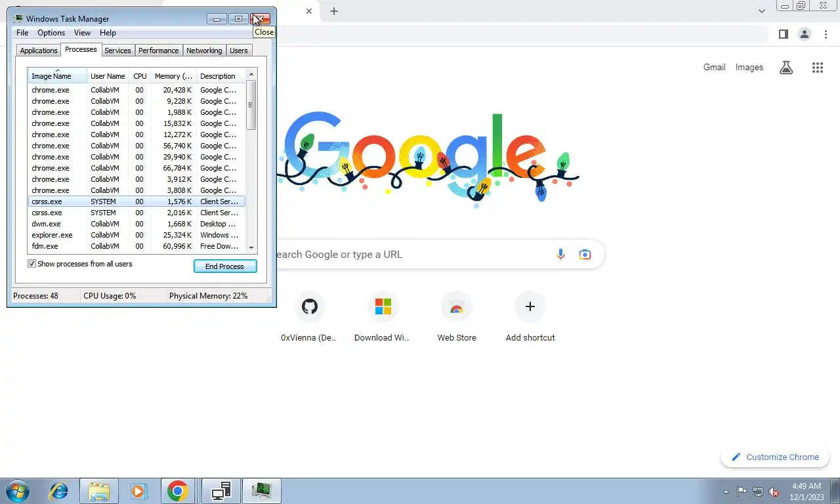The height and width of the screenshot is (504, 840).
Task: Click the voice search microphone icon
Action: 560,255
